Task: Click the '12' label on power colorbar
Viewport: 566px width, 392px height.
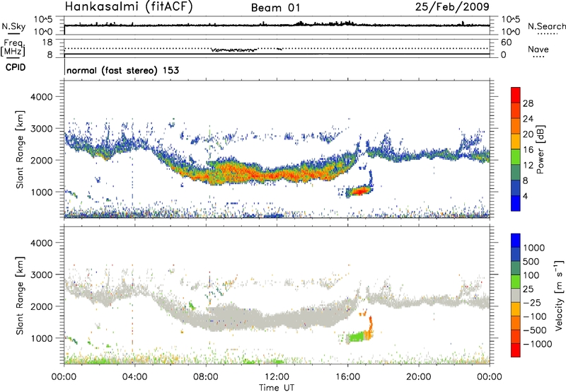Action: click(x=528, y=166)
